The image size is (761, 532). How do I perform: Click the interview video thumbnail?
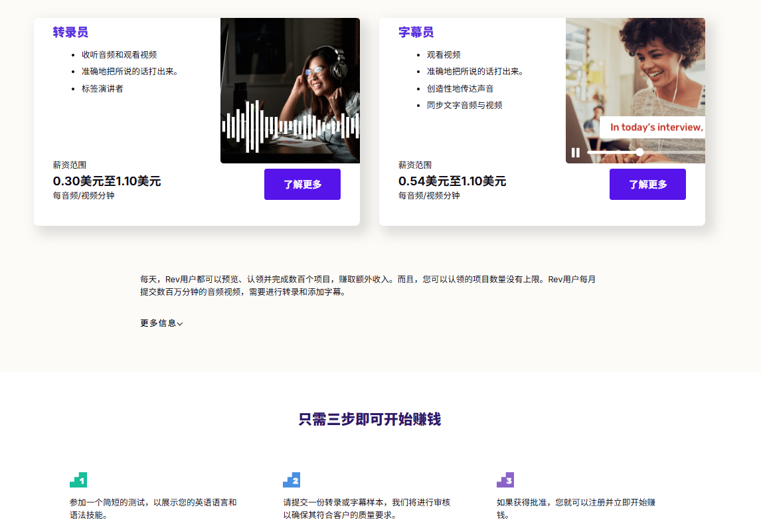(635, 73)
